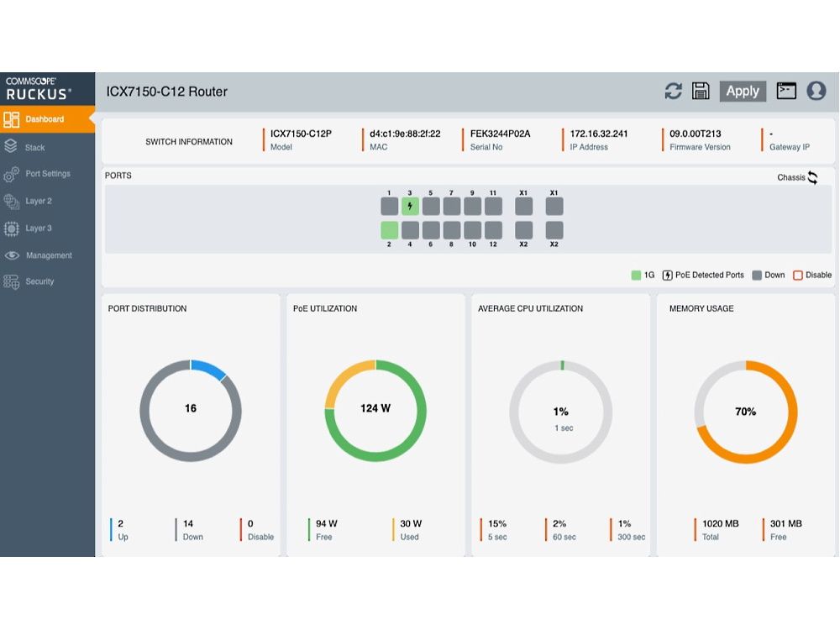Select port 1 in the chassis view
This screenshot has width=840, height=630.
390,207
